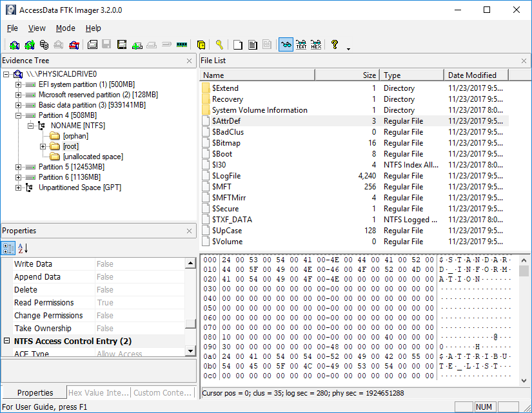This screenshot has height=413, width=532.
Task: Open the View menu
Action: (37, 28)
